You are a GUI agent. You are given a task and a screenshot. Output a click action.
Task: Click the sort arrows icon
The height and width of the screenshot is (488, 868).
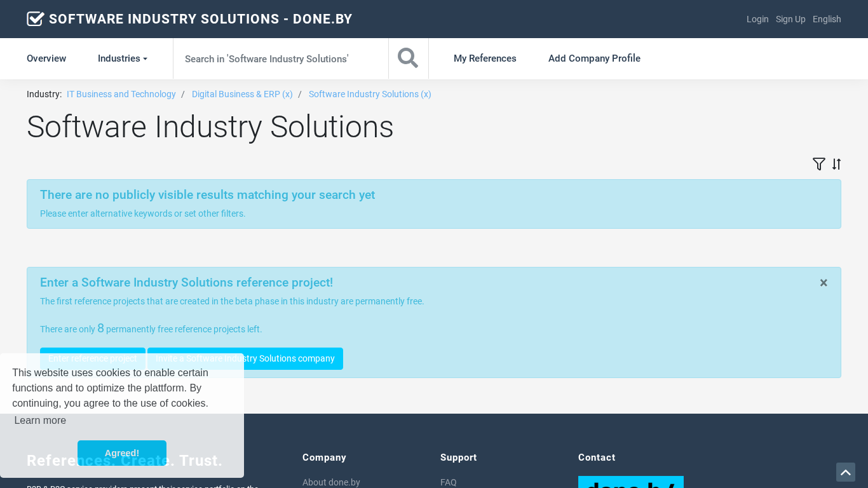coord(836,164)
